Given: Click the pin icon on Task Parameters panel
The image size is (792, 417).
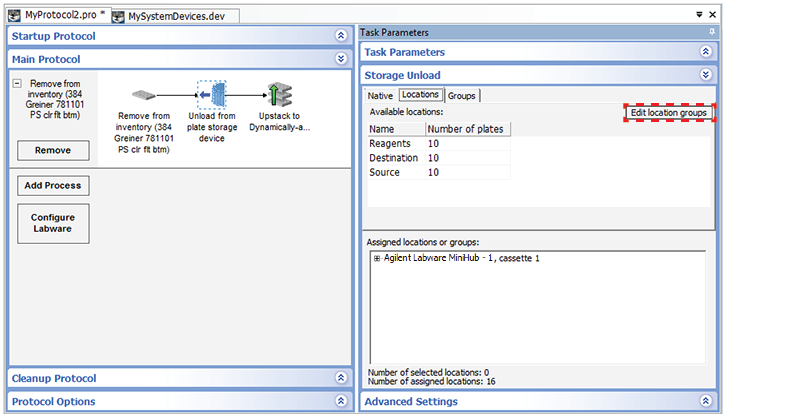Looking at the screenshot, I should pyautogui.click(x=712, y=33).
